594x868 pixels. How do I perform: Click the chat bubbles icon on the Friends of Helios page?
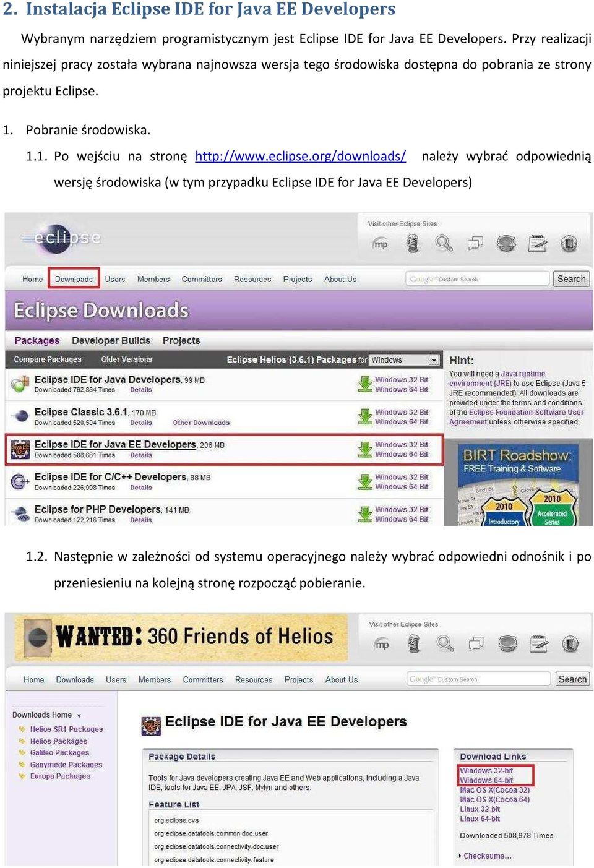coord(476,644)
